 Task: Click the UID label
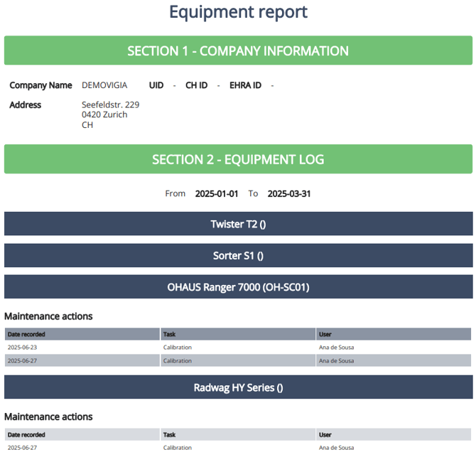156,85
